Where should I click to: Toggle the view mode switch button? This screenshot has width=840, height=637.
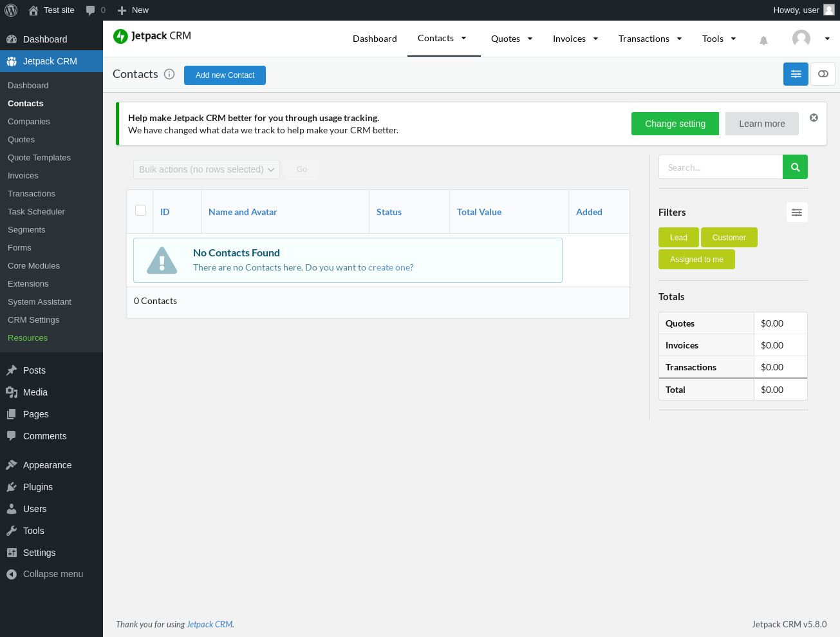coord(823,74)
